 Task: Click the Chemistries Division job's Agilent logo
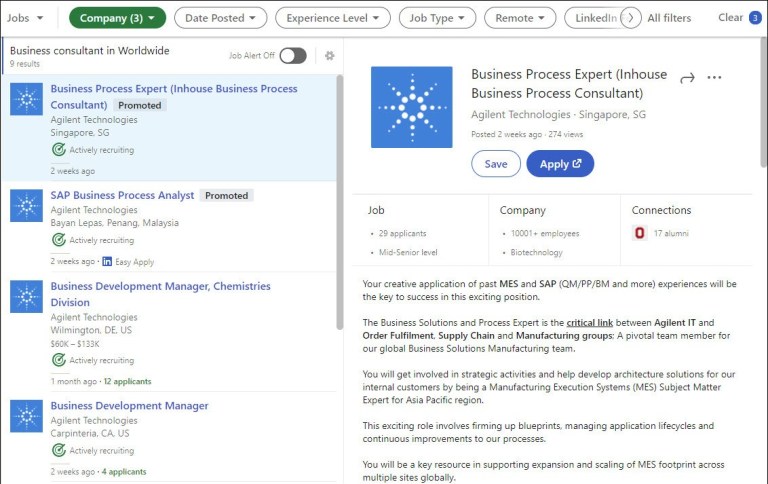(26, 296)
